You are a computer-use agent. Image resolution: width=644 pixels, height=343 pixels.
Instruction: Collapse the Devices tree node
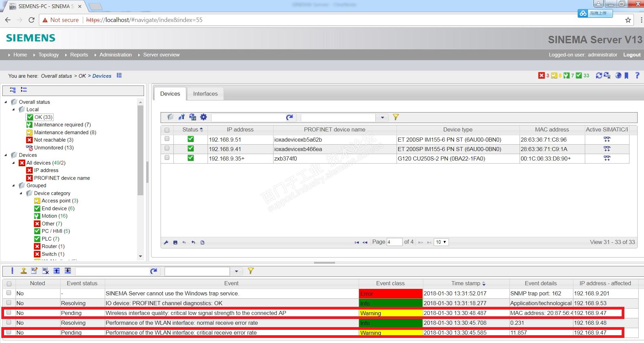[x=6, y=155]
